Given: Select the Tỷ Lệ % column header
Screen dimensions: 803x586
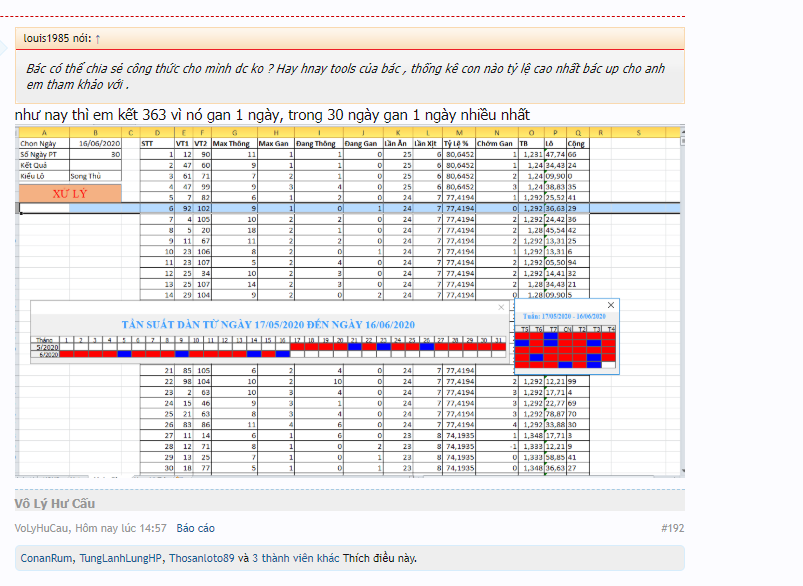Looking at the screenshot, I should [x=459, y=143].
